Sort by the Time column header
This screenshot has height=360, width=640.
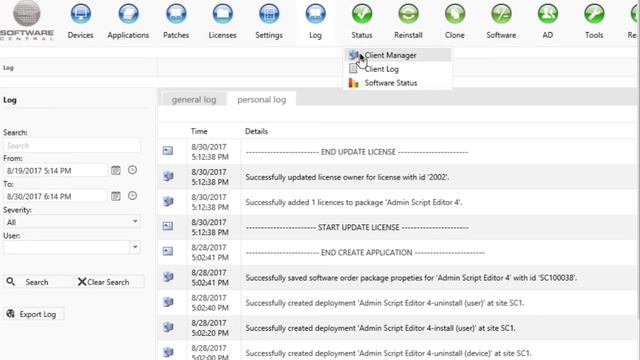tap(199, 131)
